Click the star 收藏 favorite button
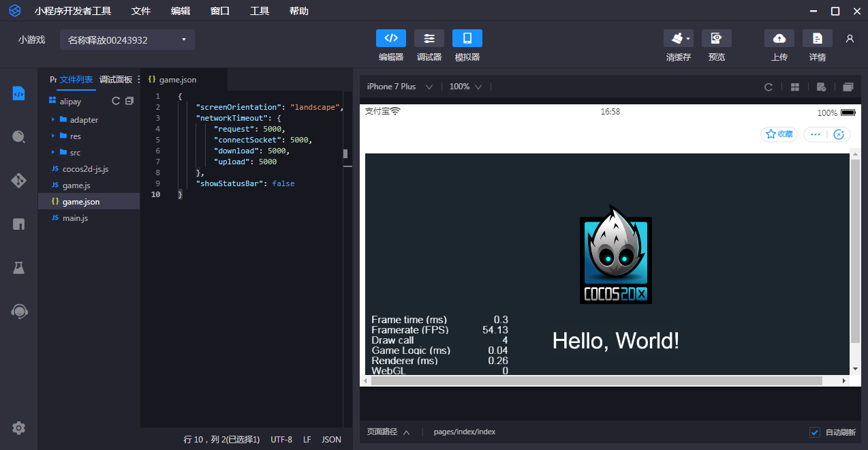This screenshot has height=450, width=868. [779, 134]
